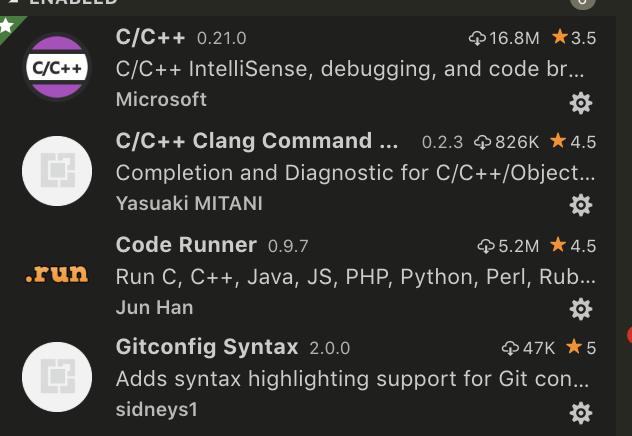Open the Code Runner extension entry
Viewport: 632px width, 436px height.
click(x=186, y=245)
